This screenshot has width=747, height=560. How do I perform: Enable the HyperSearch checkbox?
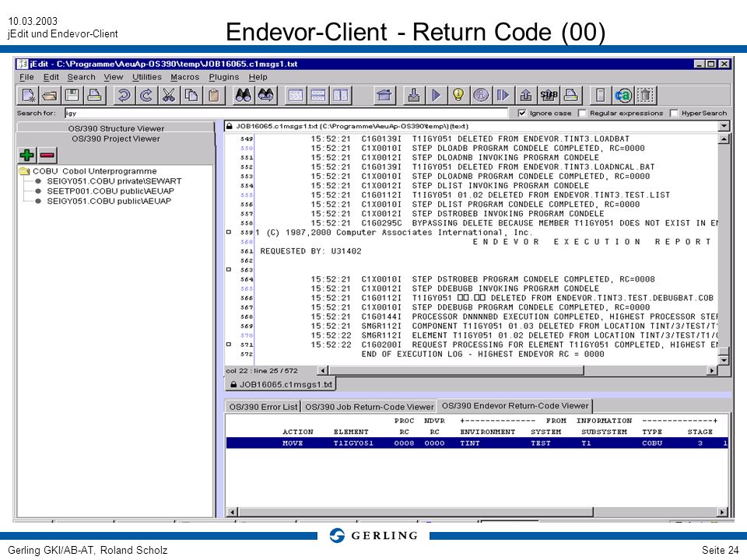[674, 113]
